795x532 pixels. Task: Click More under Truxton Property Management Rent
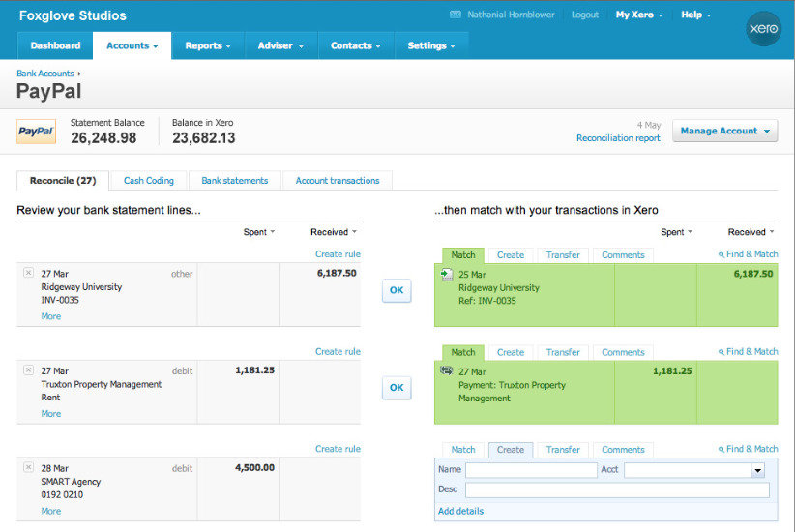pos(50,414)
